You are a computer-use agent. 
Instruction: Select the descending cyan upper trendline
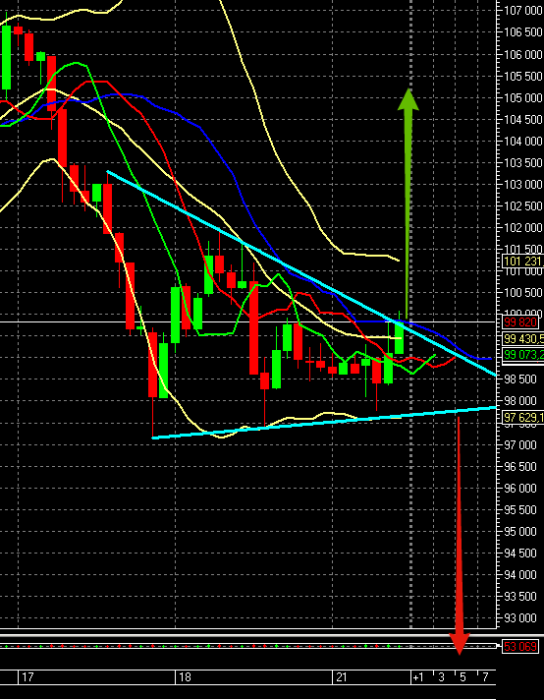302,273
